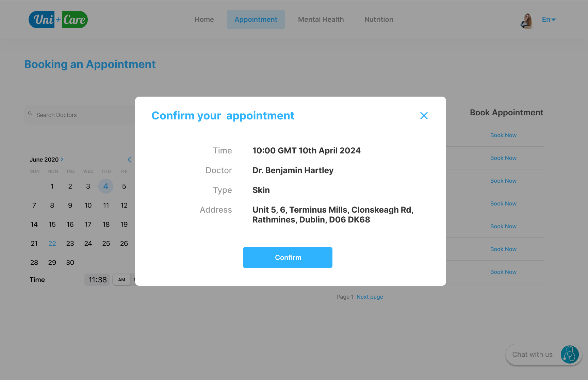The width and height of the screenshot is (588, 380).
Task: Open the user profile avatar
Action: (x=527, y=19)
